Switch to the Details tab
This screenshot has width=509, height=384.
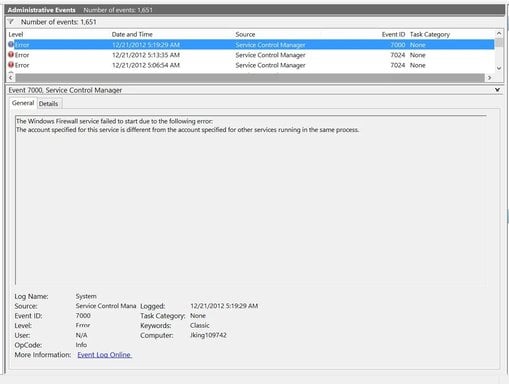coord(48,104)
